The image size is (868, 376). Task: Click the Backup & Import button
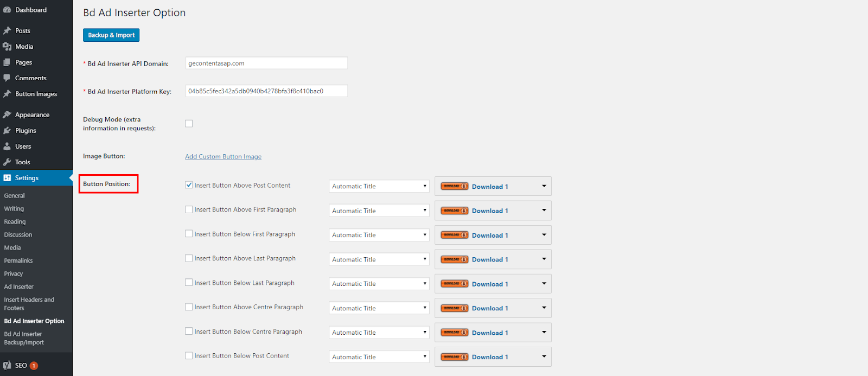coord(111,35)
